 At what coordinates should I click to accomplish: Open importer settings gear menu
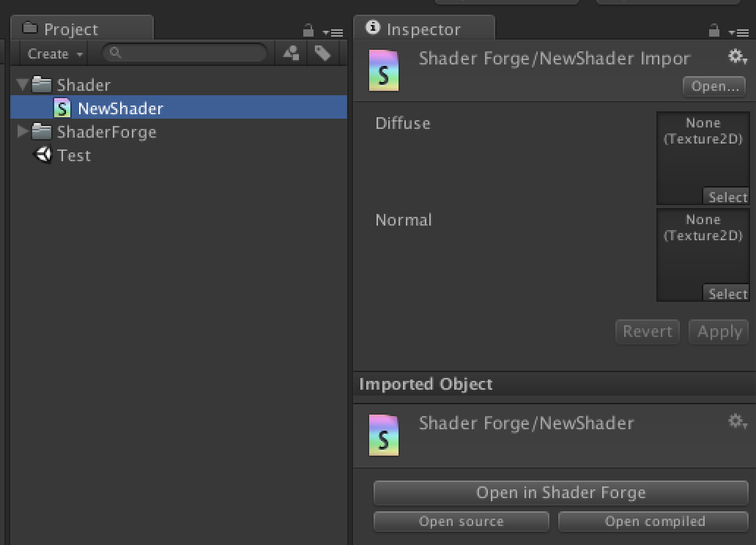[x=736, y=56]
